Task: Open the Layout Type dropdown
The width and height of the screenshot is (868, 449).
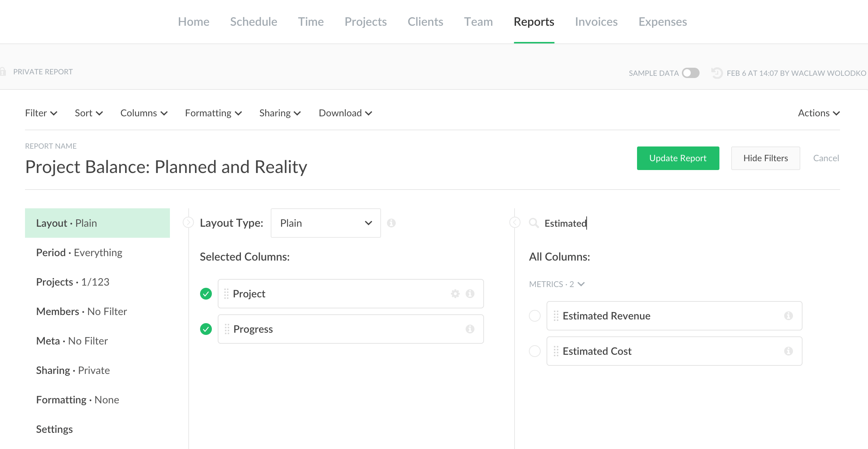Action: click(325, 223)
